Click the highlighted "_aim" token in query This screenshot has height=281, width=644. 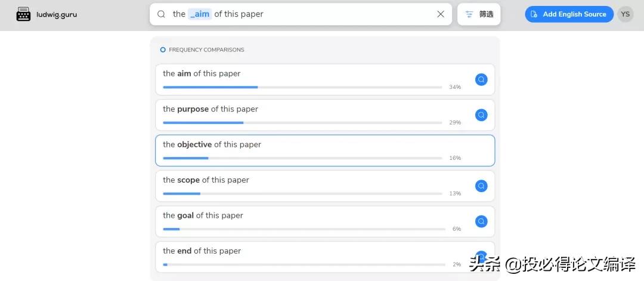tap(200, 14)
